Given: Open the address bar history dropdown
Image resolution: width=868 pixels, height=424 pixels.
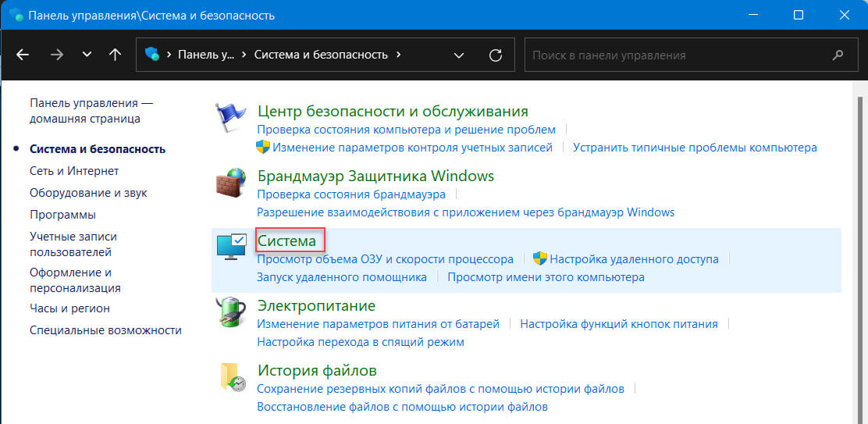Looking at the screenshot, I should [458, 55].
